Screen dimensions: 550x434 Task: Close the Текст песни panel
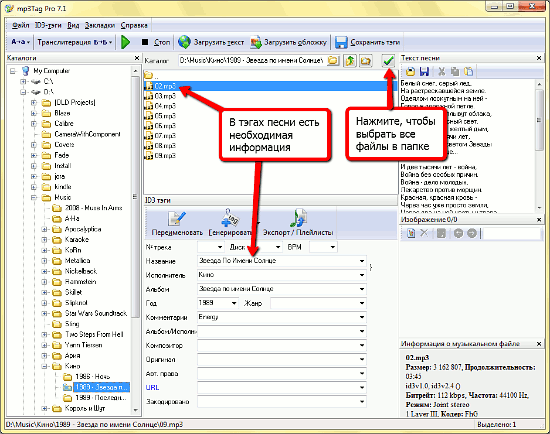(x=539, y=58)
